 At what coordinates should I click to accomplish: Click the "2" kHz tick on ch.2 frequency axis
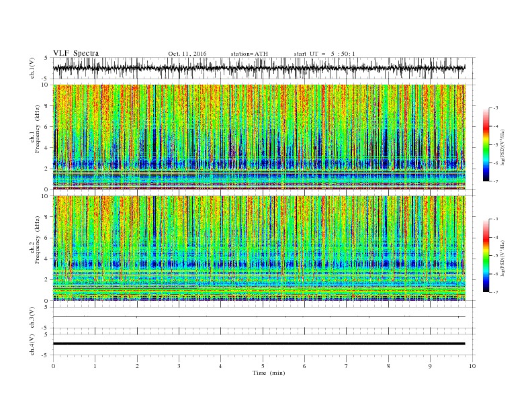pos(47,280)
